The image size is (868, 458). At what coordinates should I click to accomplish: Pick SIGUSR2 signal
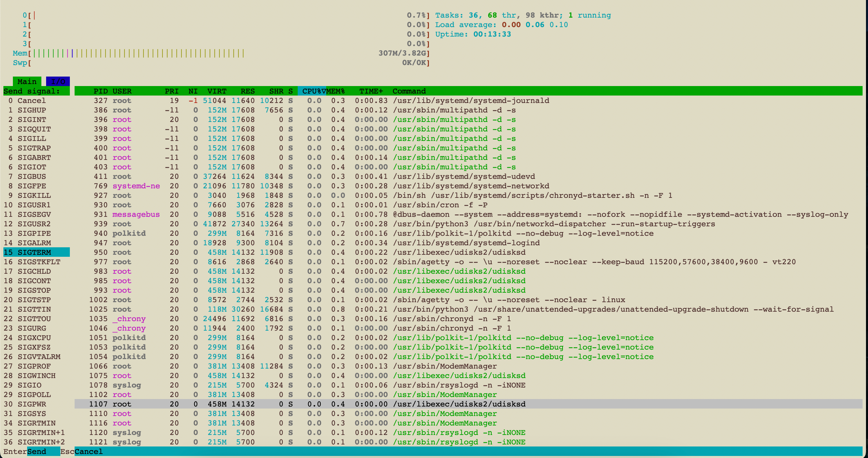pos(37,224)
